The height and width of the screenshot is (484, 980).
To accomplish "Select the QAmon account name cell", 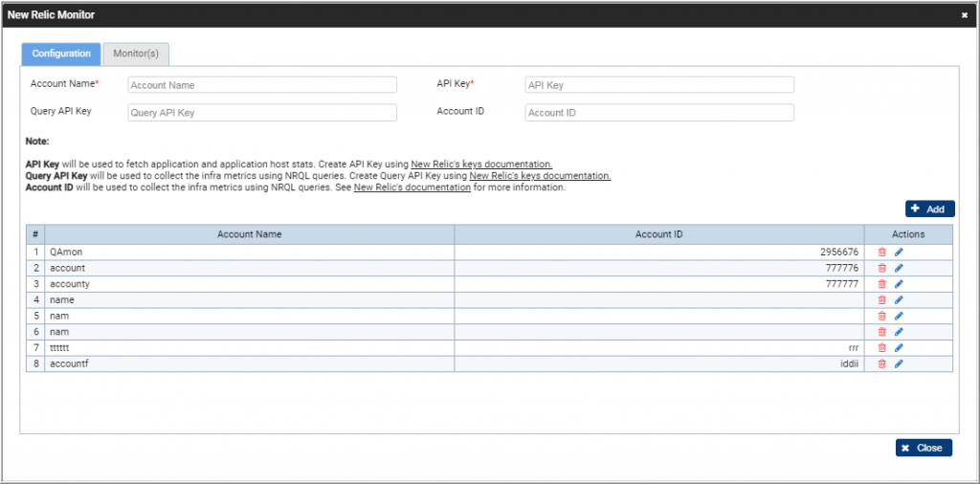I will click(250, 252).
